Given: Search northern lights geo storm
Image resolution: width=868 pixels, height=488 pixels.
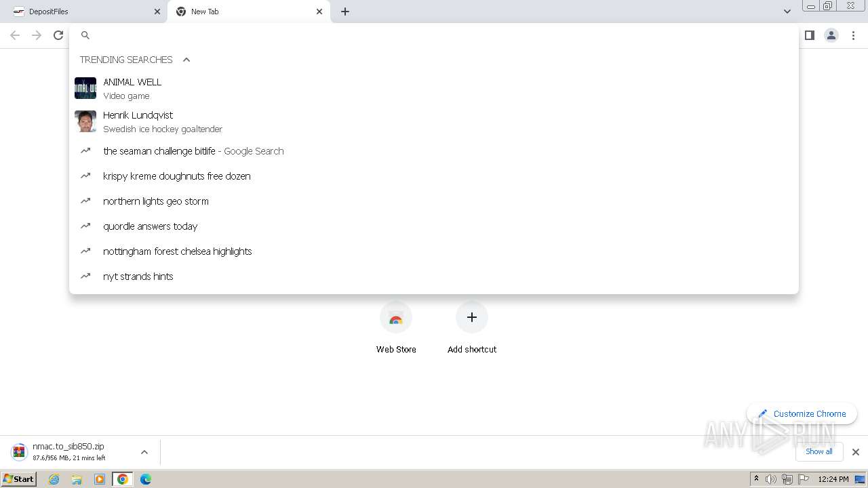Looking at the screenshot, I should point(434,201).
